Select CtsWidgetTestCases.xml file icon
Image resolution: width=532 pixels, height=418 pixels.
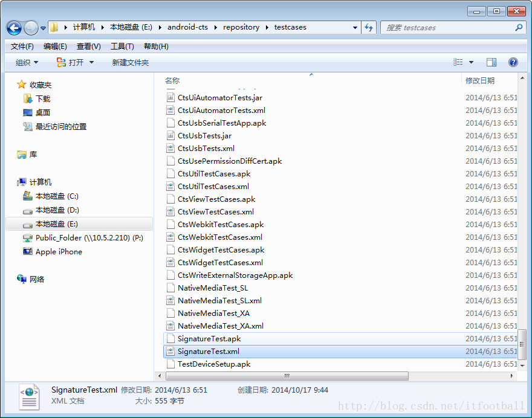pos(170,262)
